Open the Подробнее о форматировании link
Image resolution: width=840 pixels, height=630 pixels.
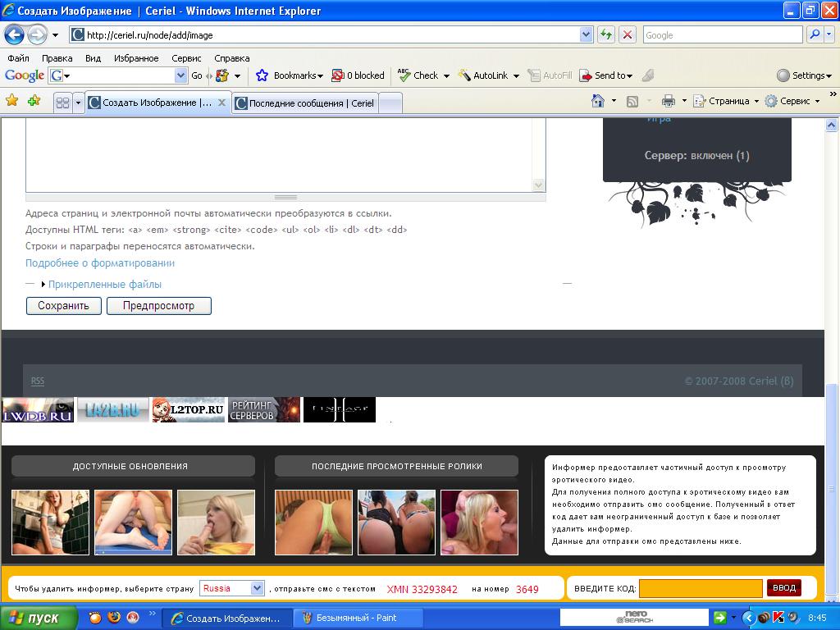tap(100, 263)
